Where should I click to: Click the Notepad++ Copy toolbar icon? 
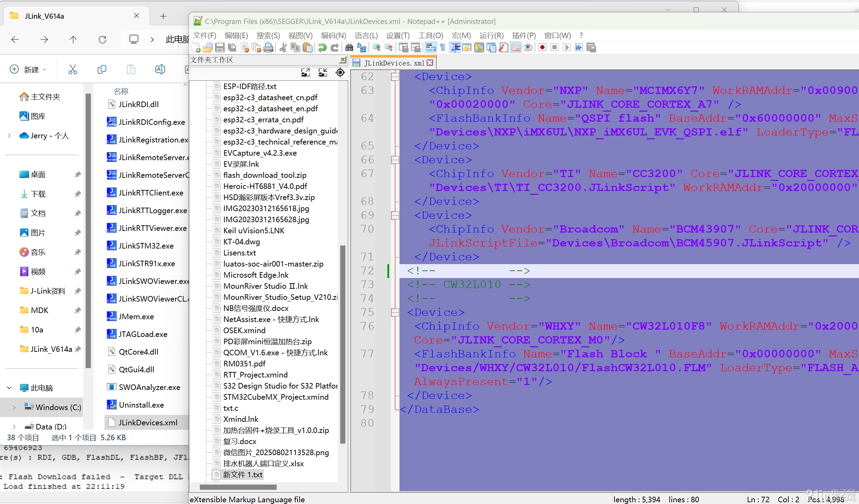point(295,47)
